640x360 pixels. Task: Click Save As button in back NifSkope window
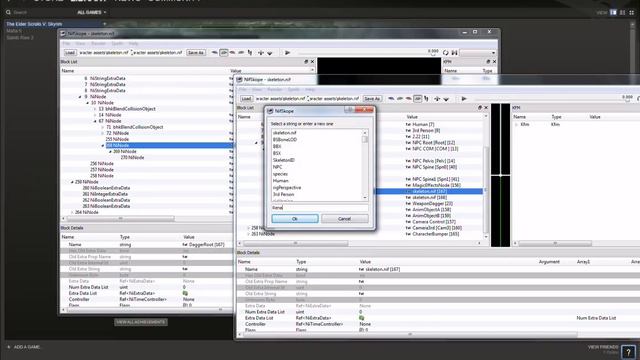(196, 53)
